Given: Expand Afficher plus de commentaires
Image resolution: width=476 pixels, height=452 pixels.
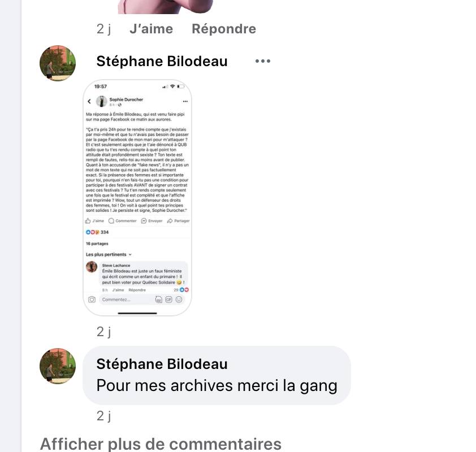Looking at the screenshot, I should (x=161, y=444).
